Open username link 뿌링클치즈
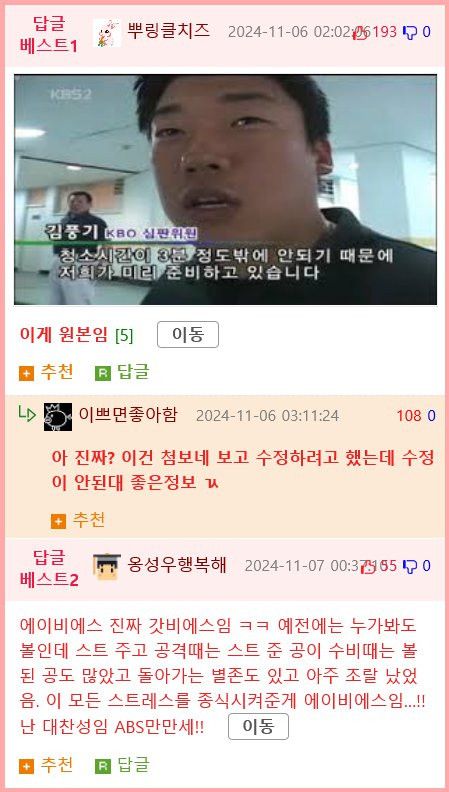Screen dimensions: 449x792 168,31
